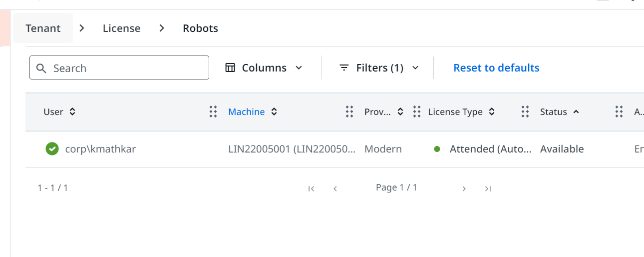644x257 pixels.
Task: Go to the previous page
Action: point(335,188)
